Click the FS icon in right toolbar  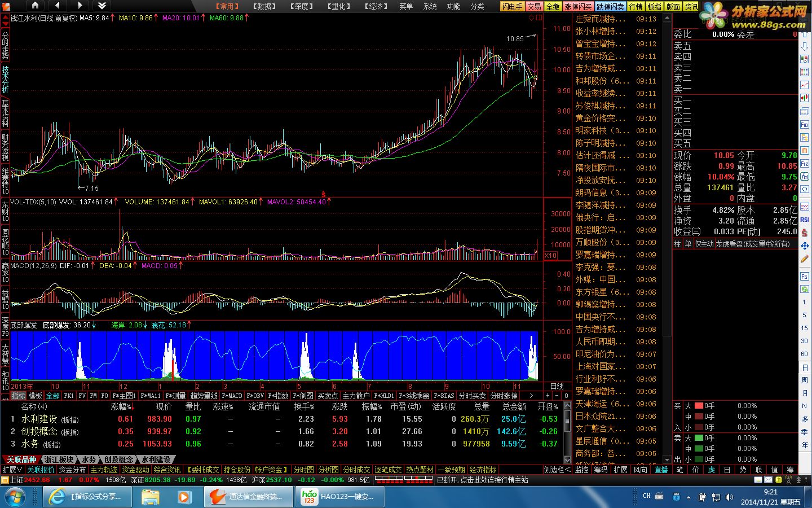pyautogui.click(x=805, y=277)
